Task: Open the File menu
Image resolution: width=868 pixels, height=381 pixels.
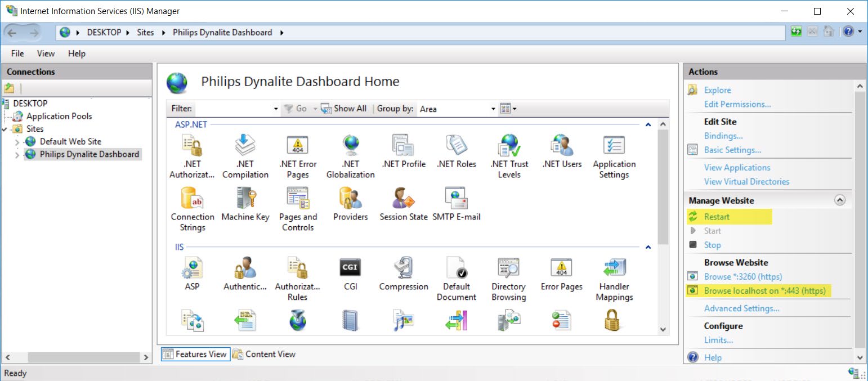Action: point(17,53)
